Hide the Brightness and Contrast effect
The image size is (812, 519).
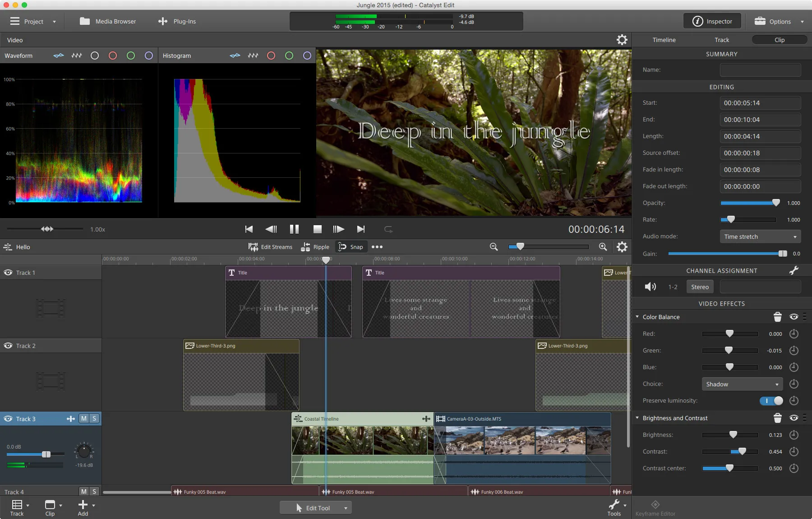point(794,418)
